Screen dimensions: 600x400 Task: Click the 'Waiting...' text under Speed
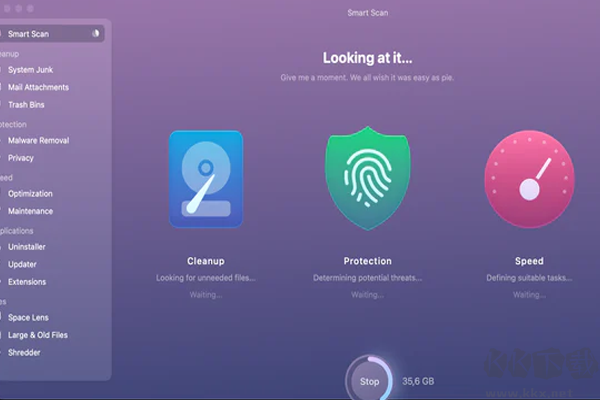[529, 295]
